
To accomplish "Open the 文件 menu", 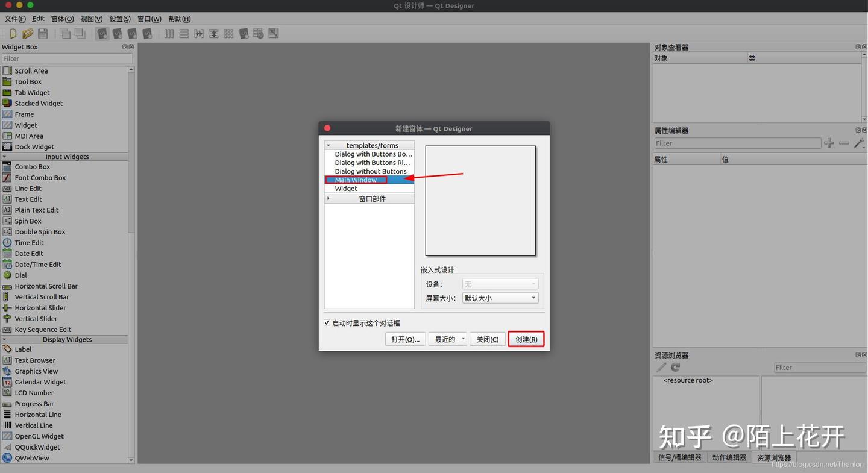I will [x=14, y=19].
